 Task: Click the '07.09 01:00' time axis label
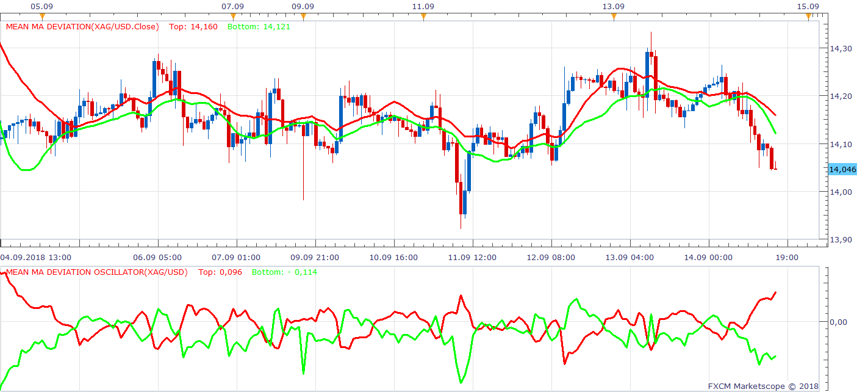tap(237, 258)
